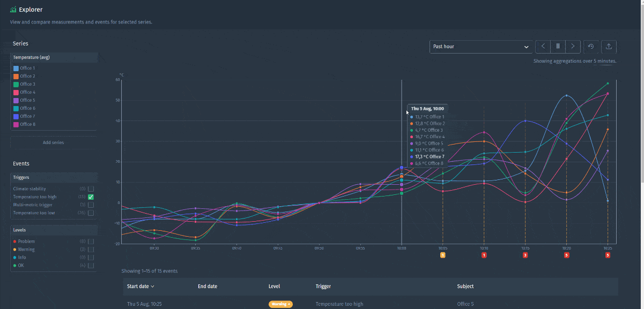Click the Triggers section header
The width and height of the screenshot is (644, 309).
[21, 177]
